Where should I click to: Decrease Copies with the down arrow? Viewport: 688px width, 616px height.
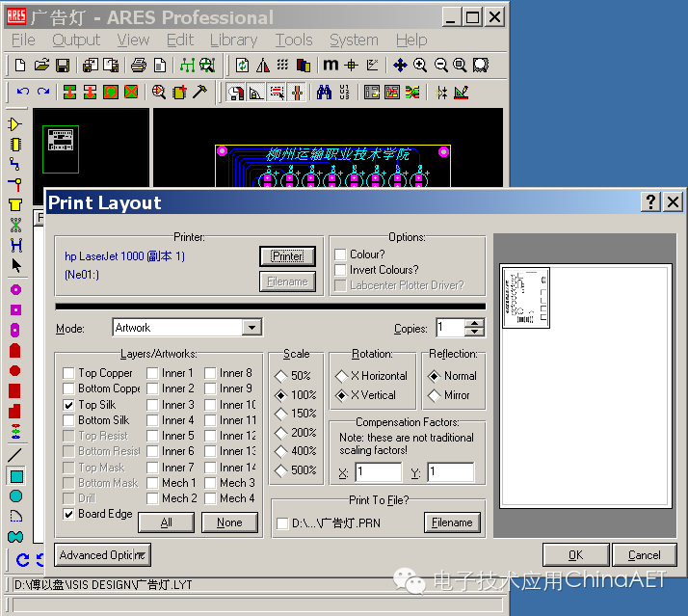pyautogui.click(x=474, y=332)
